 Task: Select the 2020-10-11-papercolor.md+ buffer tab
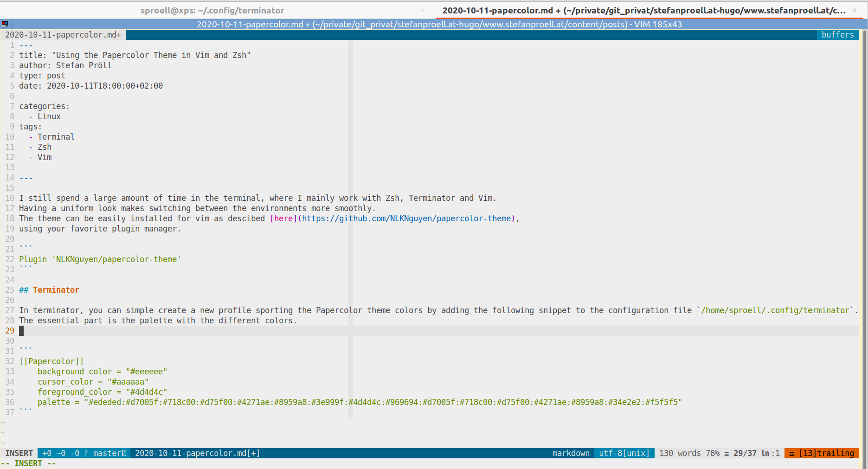(63, 35)
